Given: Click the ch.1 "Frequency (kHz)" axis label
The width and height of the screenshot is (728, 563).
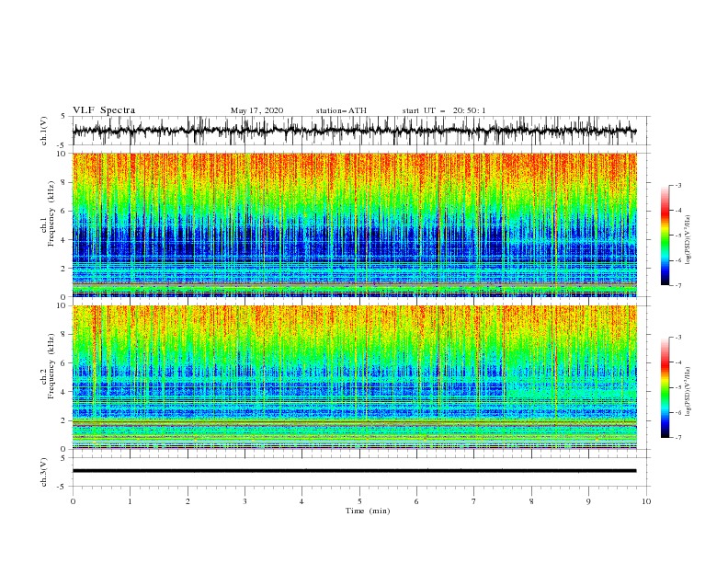Looking at the screenshot, I should 51,214.
